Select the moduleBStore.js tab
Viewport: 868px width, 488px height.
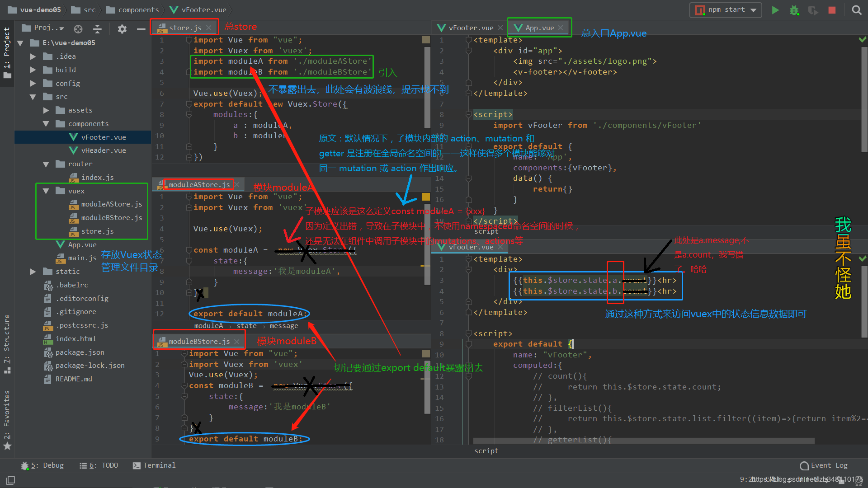click(199, 342)
